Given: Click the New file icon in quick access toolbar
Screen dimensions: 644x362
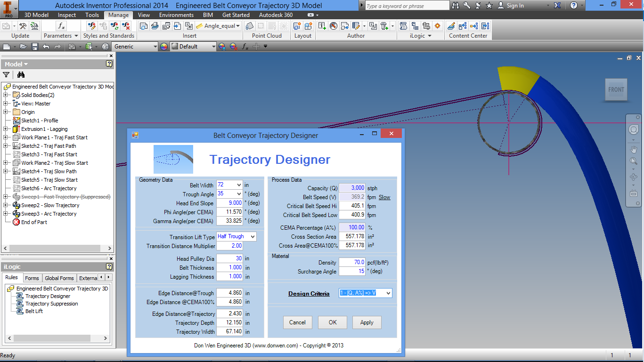Looking at the screenshot, I should click(x=6, y=47).
